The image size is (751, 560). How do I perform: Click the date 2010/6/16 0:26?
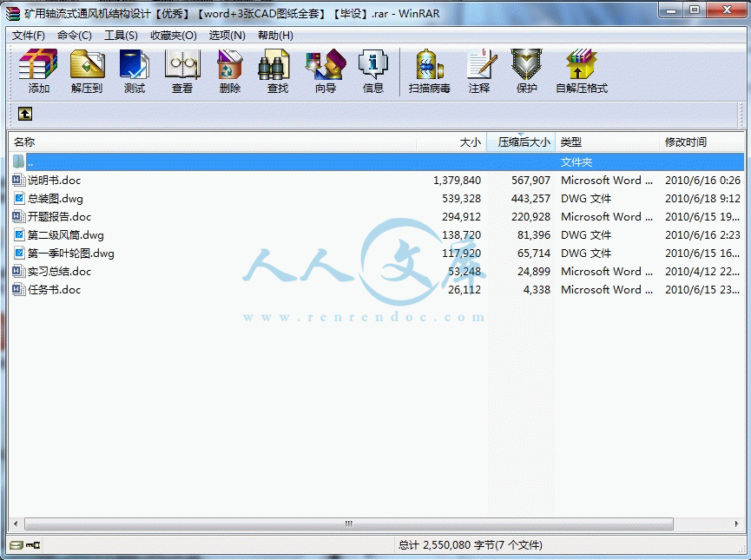click(702, 180)
